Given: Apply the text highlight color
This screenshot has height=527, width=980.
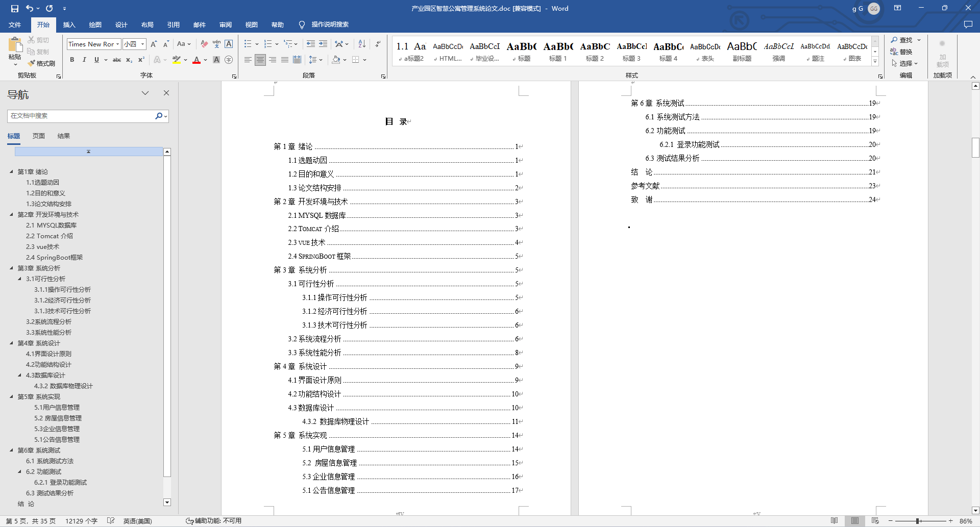Looking at the screenshot, I should pyautogui.click(x=177, y=60).
